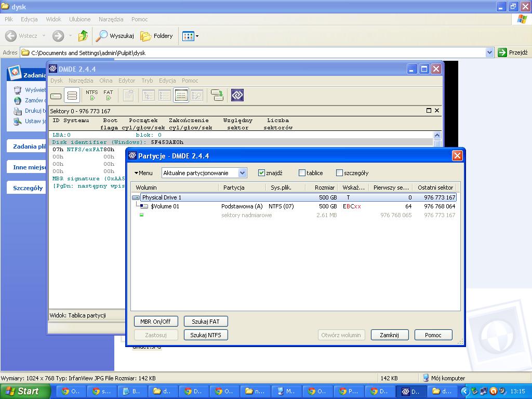Viewport: 532px width, 399px height.
Task: Open the Edytor menu in DMDE
Action: 127,81
